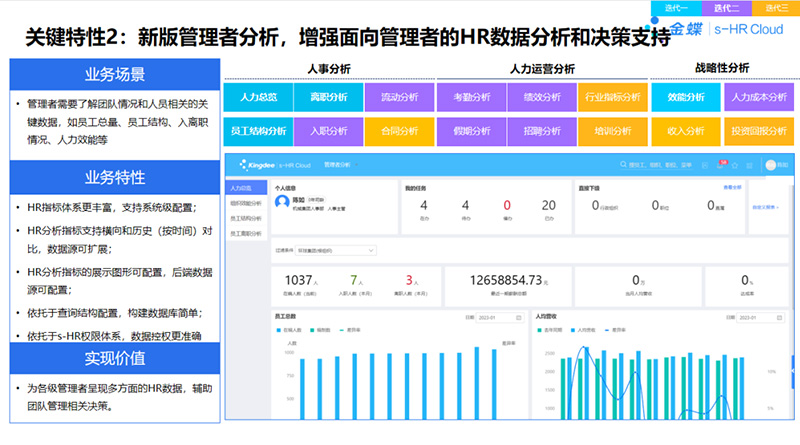The width and height of the screenshot is (800, 445).
Task: Click the user avatar in top-right header
Action: [770, 165]
